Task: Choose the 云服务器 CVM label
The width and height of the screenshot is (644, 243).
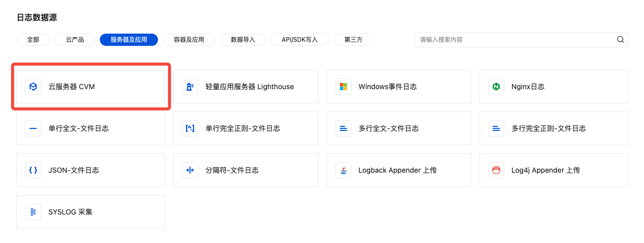Action: 72,87
